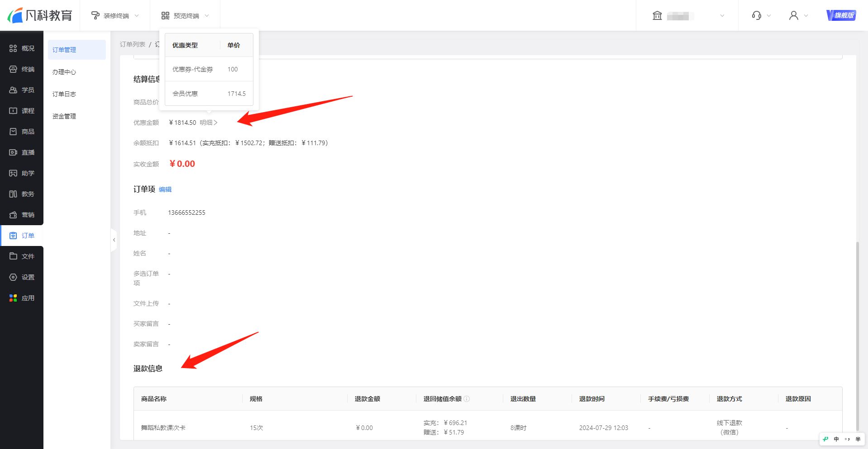Click 退款金额 column header

(x=367, y=399)
